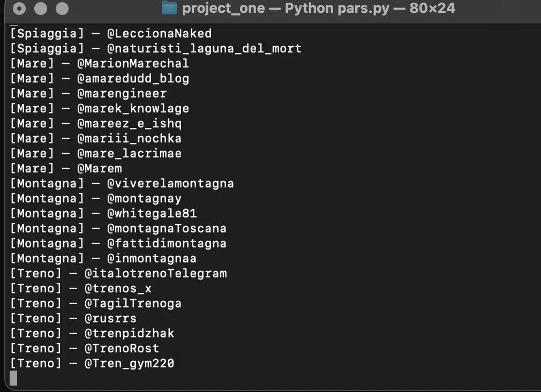
Task: Click the @trenpidzhak handle
Action: click(130, 334)
